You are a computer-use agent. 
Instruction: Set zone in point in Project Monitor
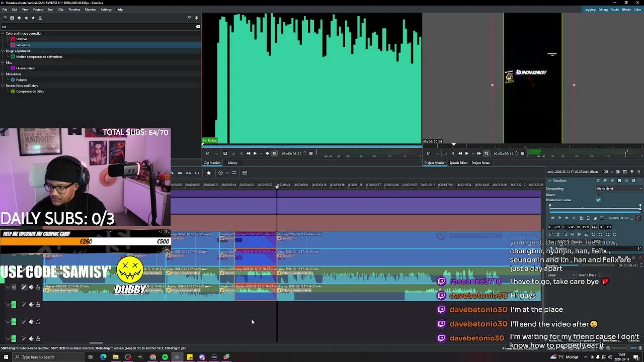coord(446,153)
